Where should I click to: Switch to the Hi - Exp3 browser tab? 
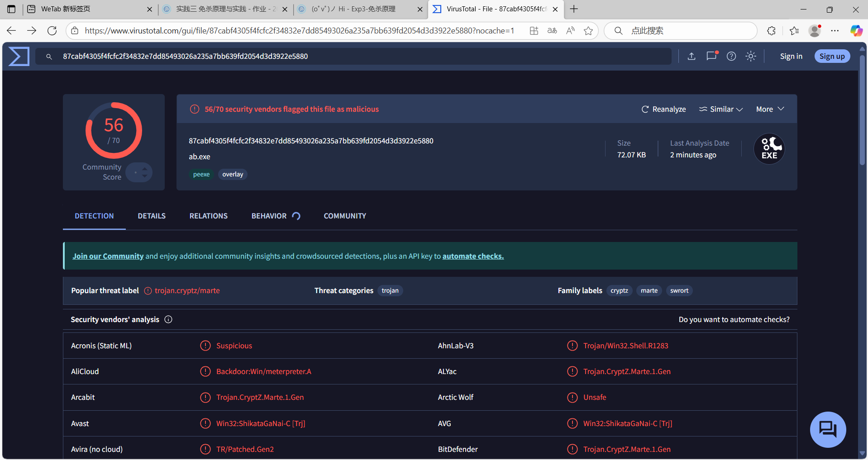point(361,9)
